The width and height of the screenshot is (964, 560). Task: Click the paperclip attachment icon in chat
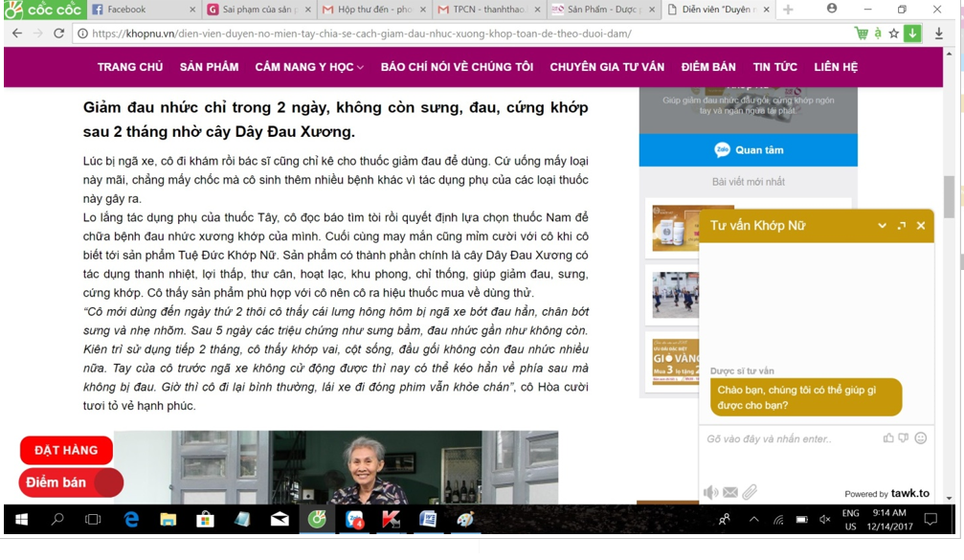coord(750,492)
